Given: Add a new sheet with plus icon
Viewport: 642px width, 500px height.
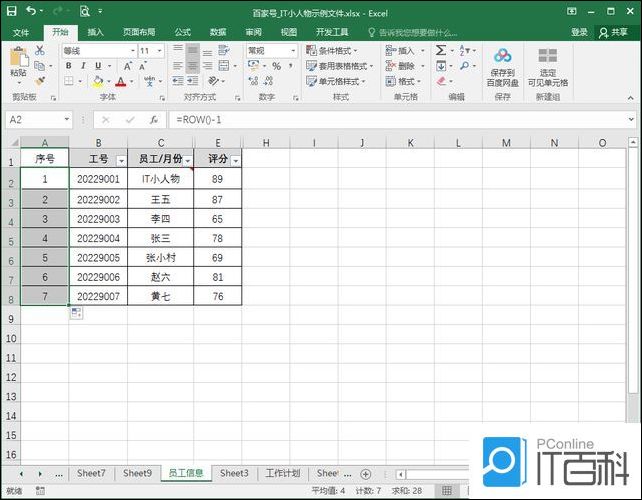Looking at the screenshot, I should tap(365, 473).
